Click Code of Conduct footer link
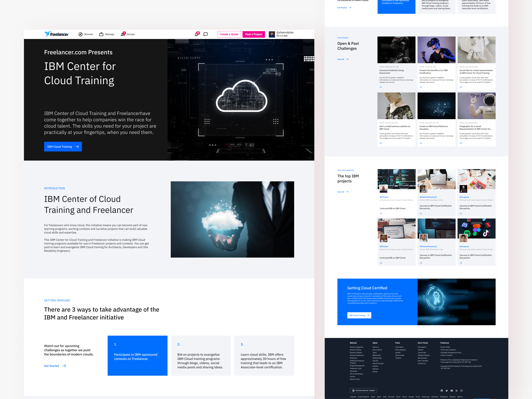 click(x=446, y=355)
